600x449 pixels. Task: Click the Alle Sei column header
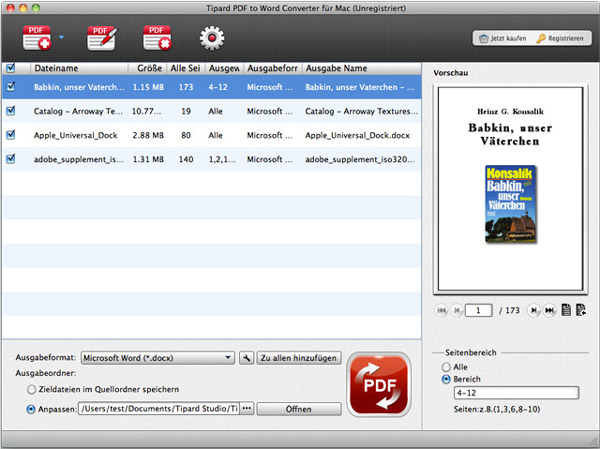[186, 69]
